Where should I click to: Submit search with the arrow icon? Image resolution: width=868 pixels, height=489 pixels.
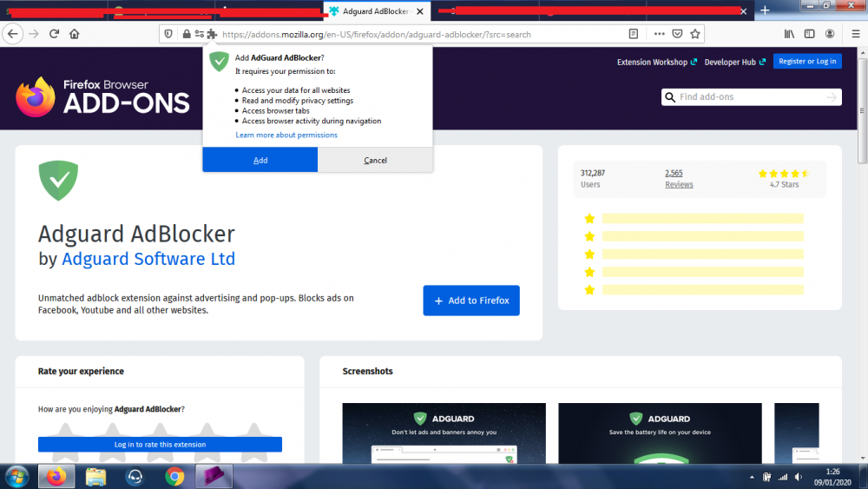(x=832, y=97)
